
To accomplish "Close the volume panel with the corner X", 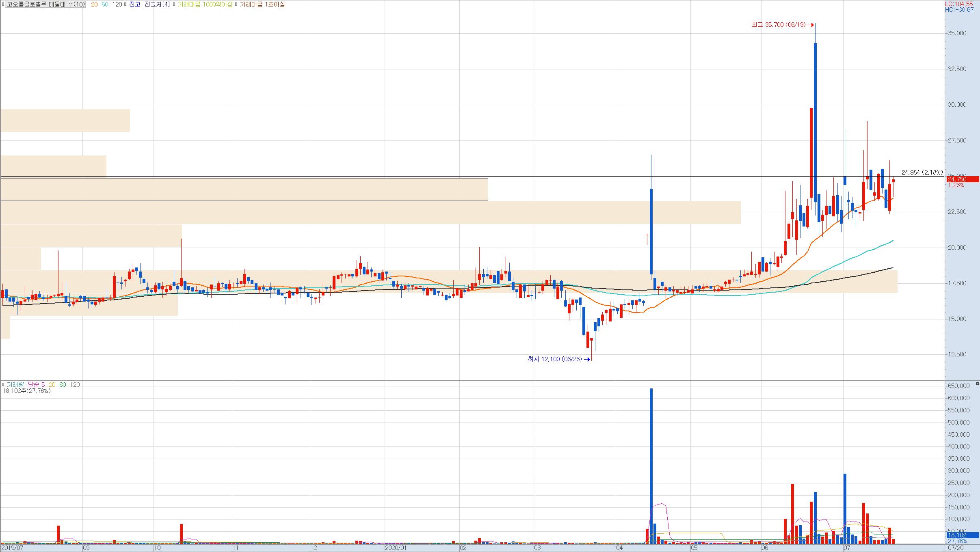I will [977, 383].
